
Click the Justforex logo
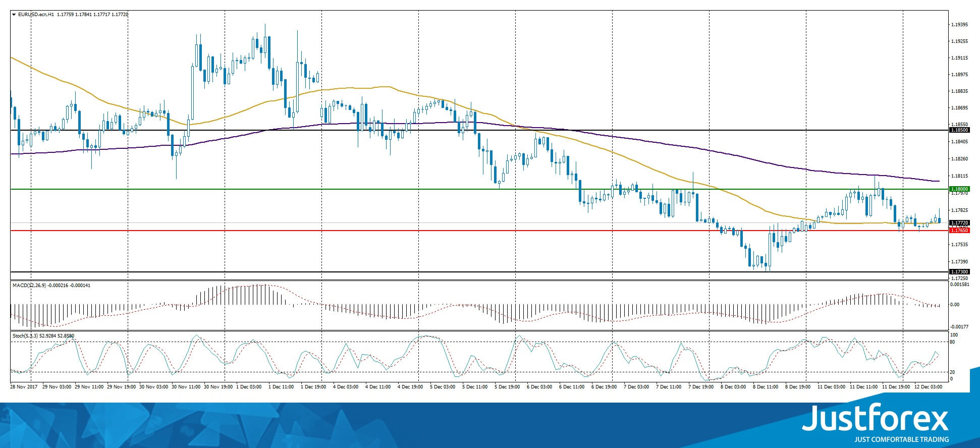[x=876, y=418]
